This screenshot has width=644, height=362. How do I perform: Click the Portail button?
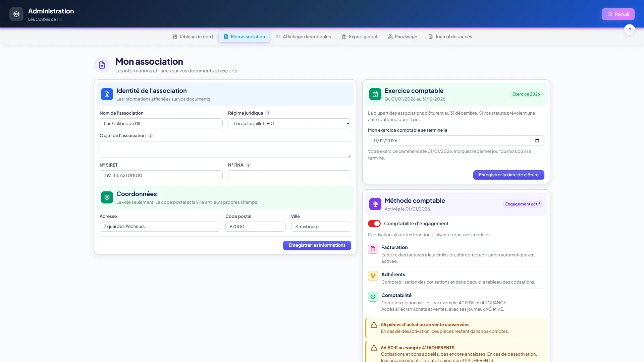(x=618, y=14)
